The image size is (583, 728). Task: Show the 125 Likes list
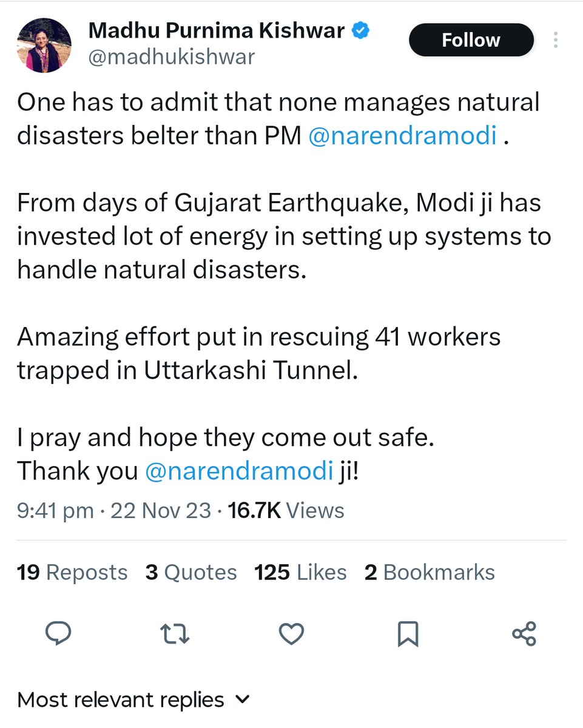click(x=300, y=572)
